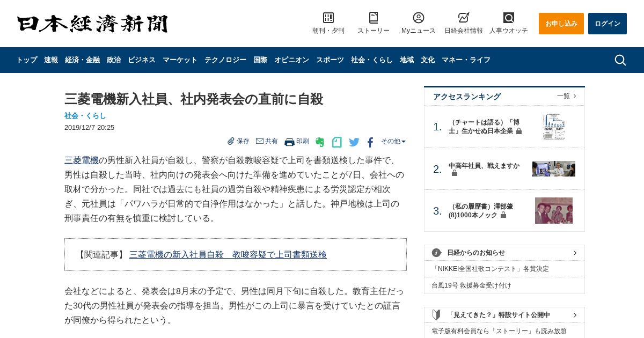
Task: Open 文化 section
Action: [x=428, y=60]
